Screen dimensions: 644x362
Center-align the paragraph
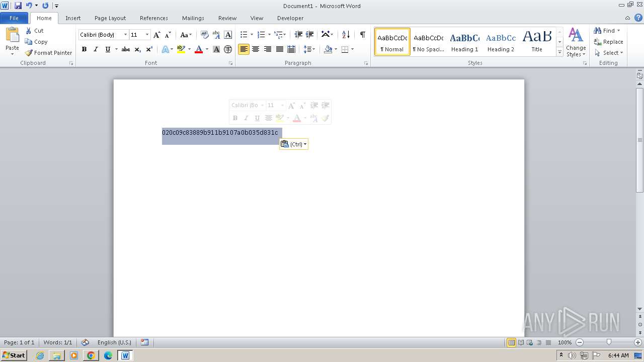[256, 49]
